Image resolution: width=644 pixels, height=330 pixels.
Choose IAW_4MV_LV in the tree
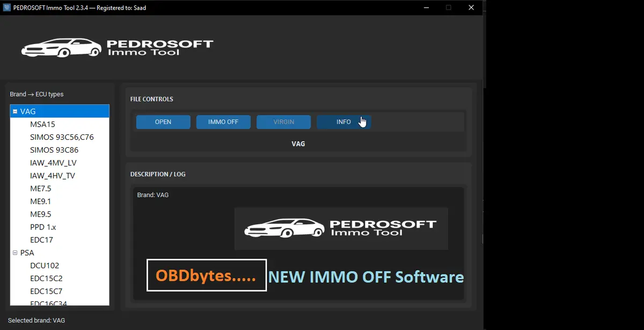coord(53,163)
